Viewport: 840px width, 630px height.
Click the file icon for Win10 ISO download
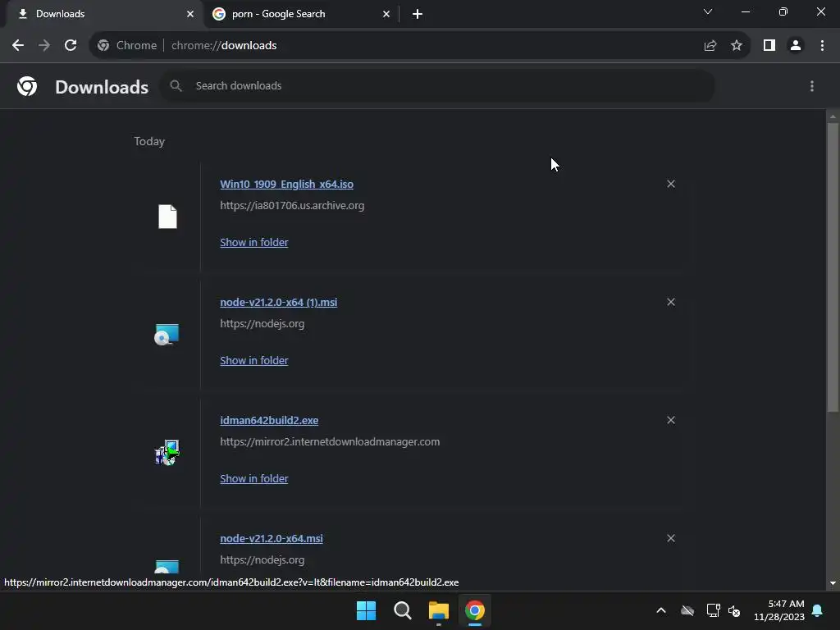pyautogui.click(x=167, y=217)
